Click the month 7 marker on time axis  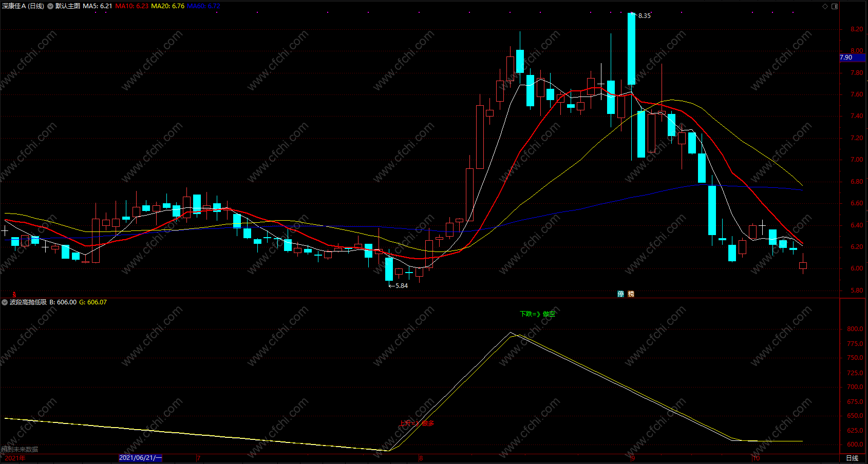click(199, 458)
